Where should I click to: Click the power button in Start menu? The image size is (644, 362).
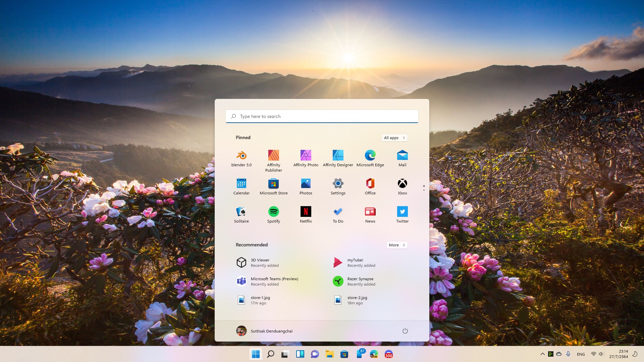coord(405,331)
